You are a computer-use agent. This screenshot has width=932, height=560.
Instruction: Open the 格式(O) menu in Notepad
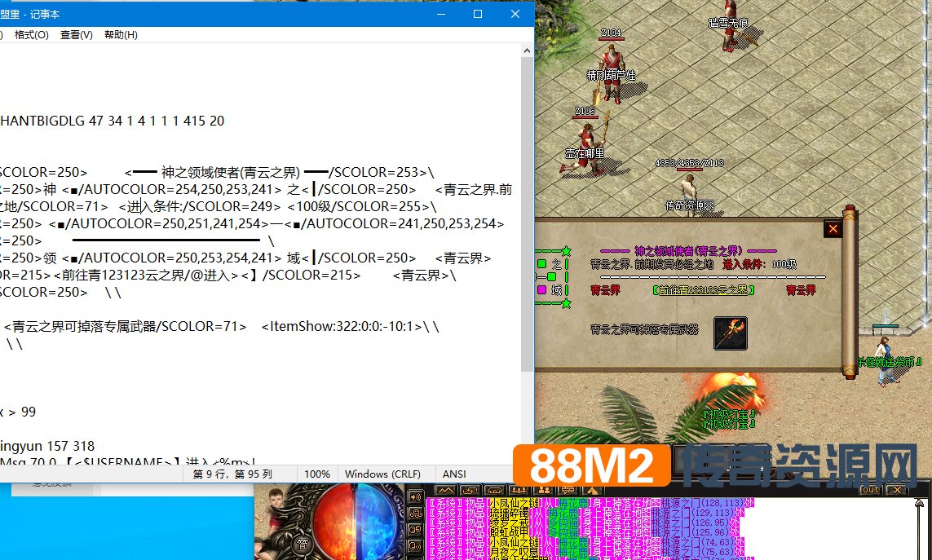(32, 35)
